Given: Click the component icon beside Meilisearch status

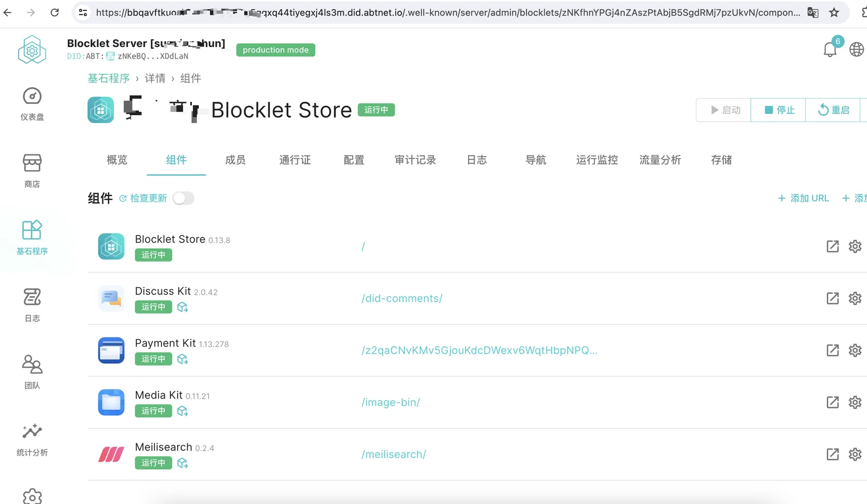Looking at the screenshot, I should (183, 463).
